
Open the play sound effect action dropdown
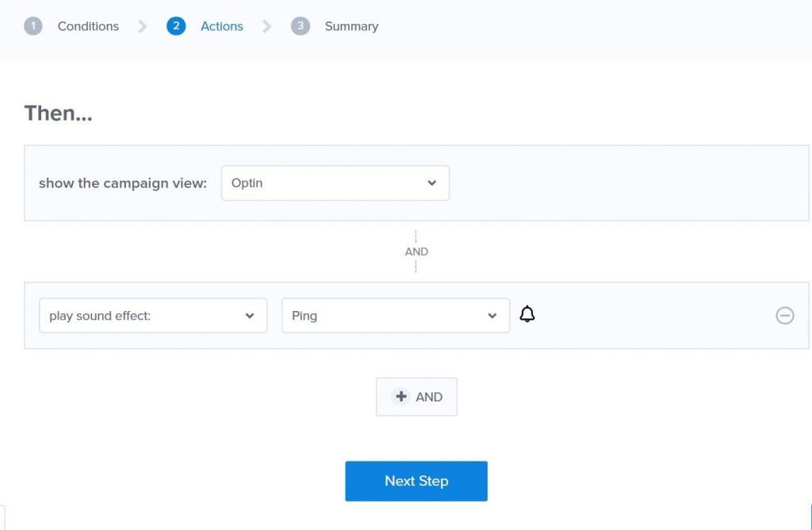(x=153, y=315)
